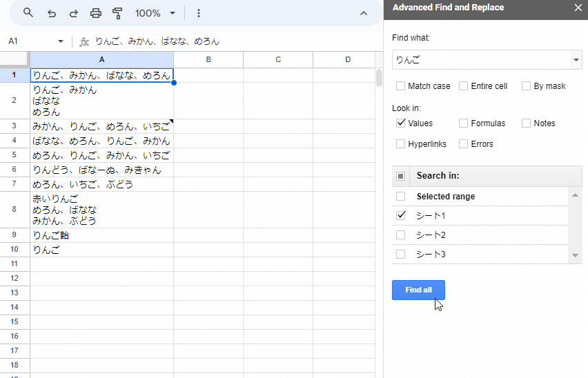Screen dimensions: 588x378
Task: Collapse the toolbar with the up chevron
Action: 364,13
